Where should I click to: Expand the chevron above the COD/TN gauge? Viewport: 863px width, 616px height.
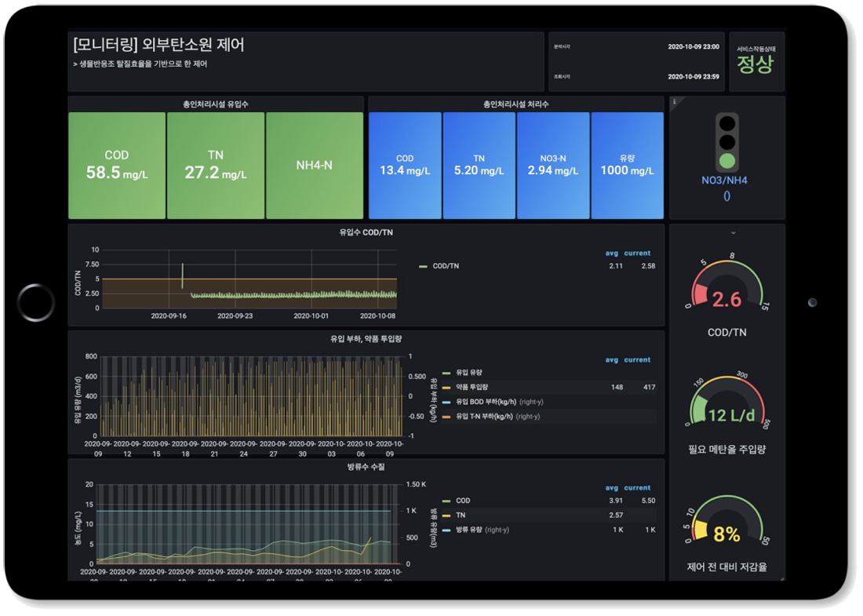click(733, 233)
